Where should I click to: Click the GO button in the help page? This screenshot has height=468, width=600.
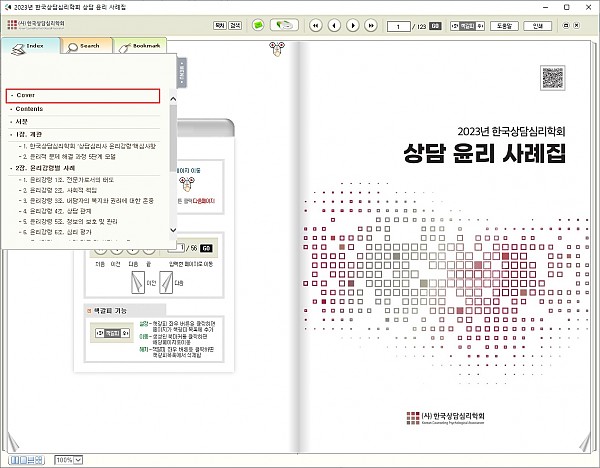coord(206,248)
